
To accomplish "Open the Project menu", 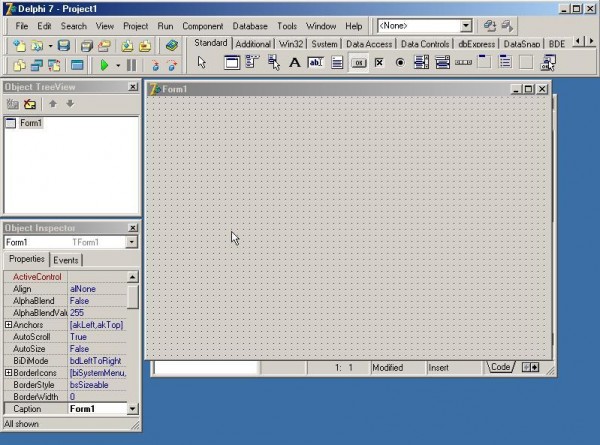I will pyautogui.click(x=135, y=26).
